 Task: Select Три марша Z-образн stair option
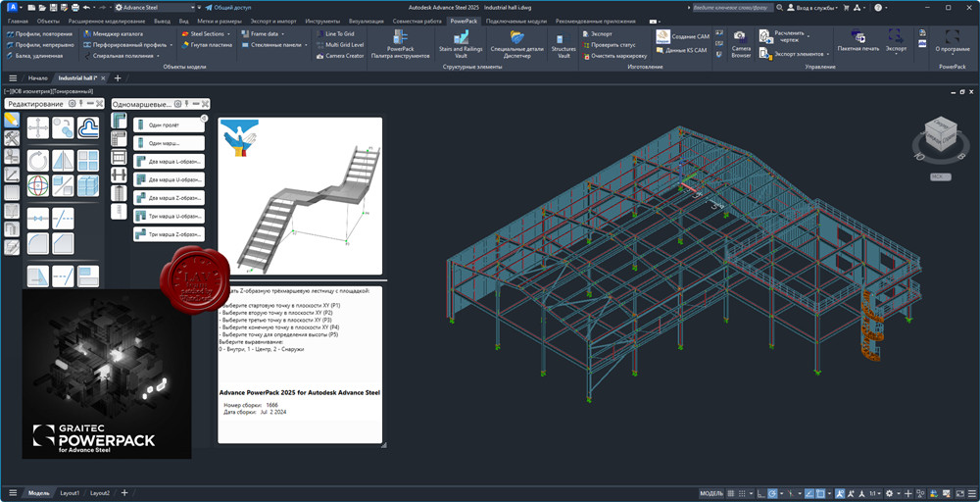coord(169,234)
